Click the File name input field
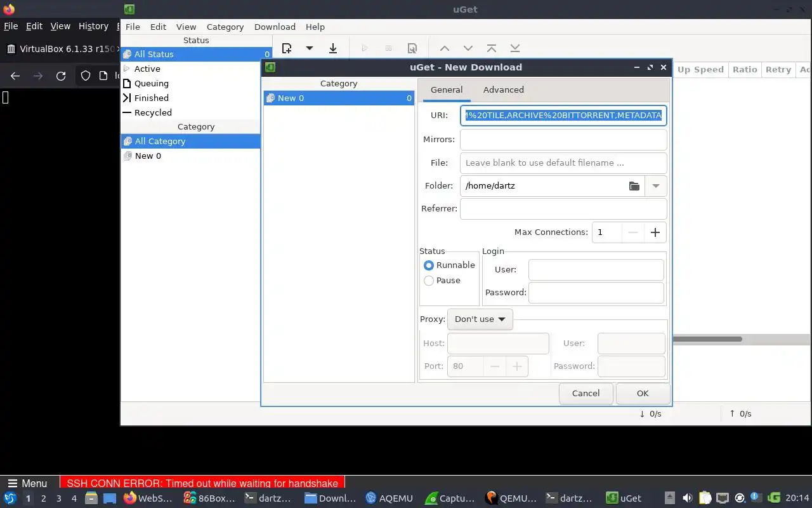 click(563, 163)
